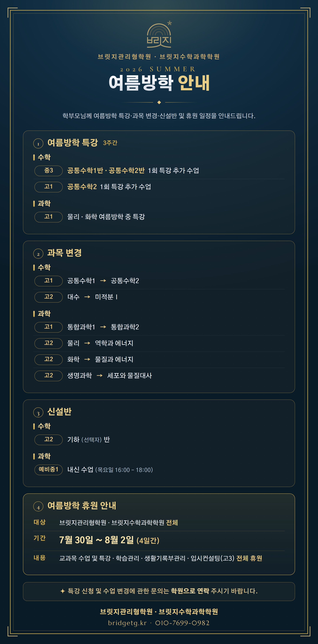Click the 학원으로 연락 bold text
Image resolution: width=318 pixels, height=644 pixels.
pyautogui.click(x=190, y=591)
